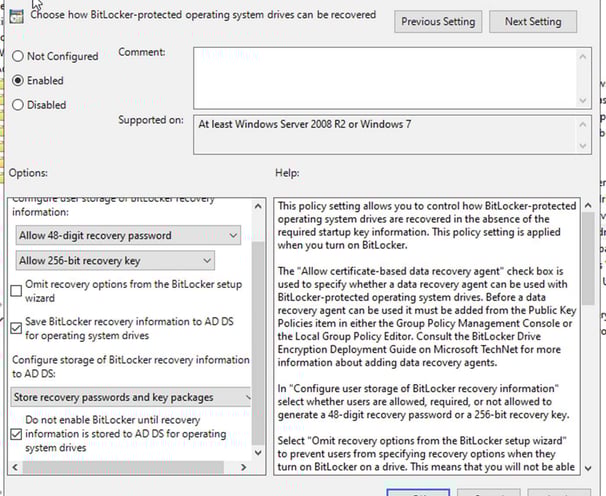Click the 'At least Windows Server 2008 R2' text
Screen dimensions: 606x496
coord(305,124)
